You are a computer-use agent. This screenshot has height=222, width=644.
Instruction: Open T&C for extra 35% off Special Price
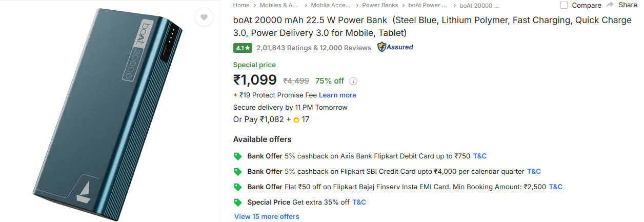point(359,202)
